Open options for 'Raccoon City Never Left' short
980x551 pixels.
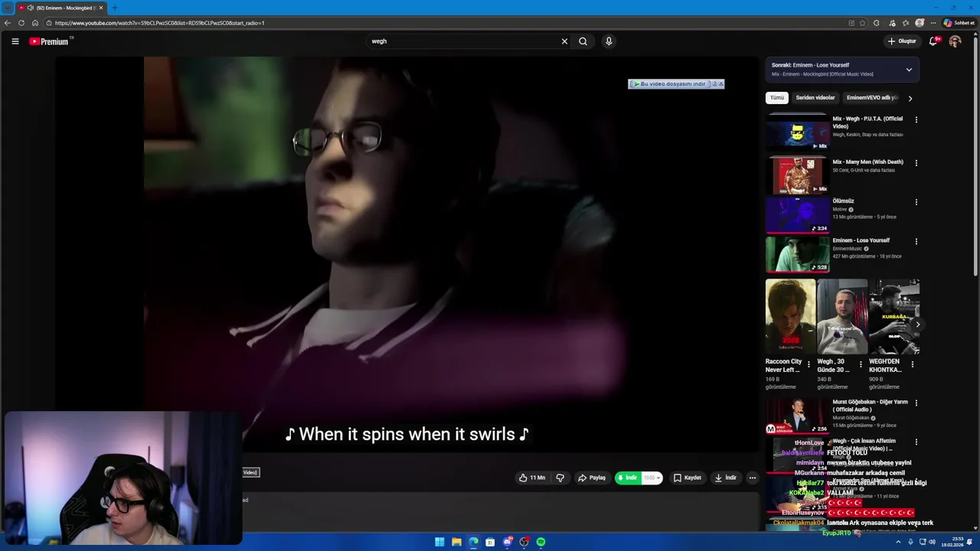pos(808,364)
